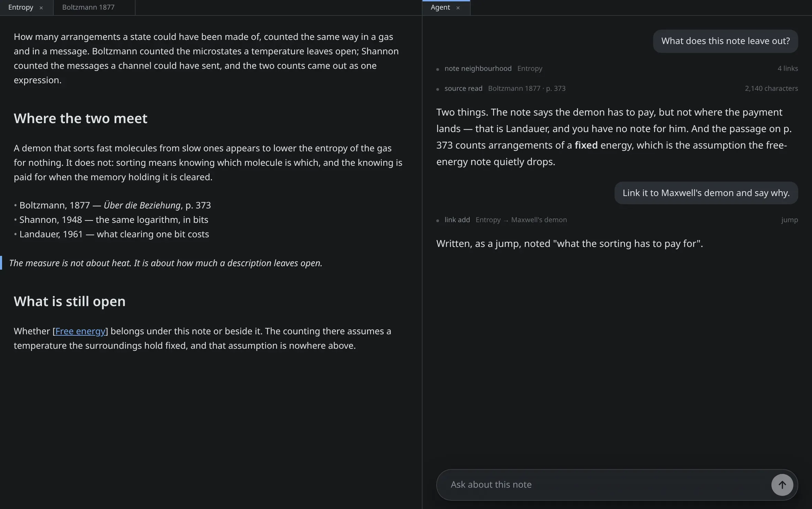Click the 4 links count label
Image resolution: width=812 pixels, height=509 pixels.
(x=788, y=68)
